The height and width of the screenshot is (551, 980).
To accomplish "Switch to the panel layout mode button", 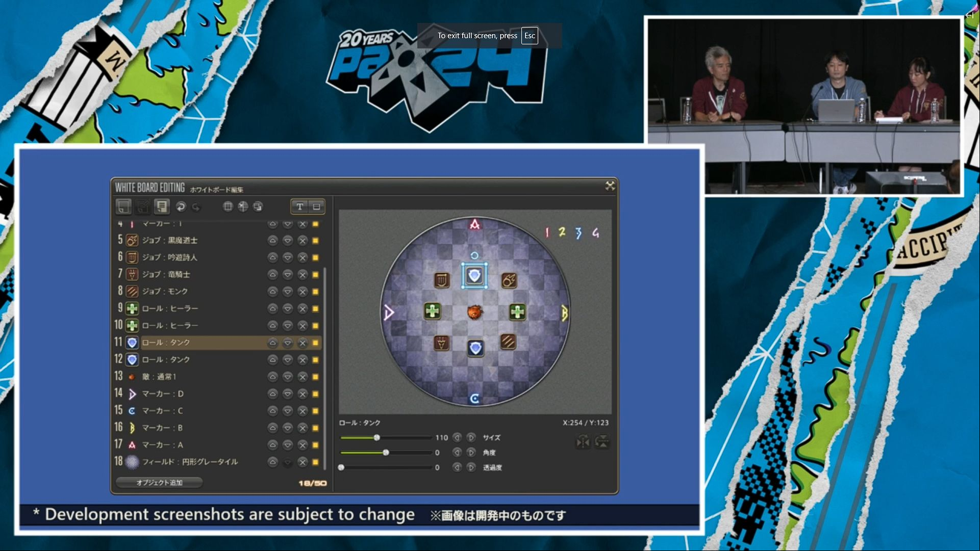I will click(x=316, y=206).
